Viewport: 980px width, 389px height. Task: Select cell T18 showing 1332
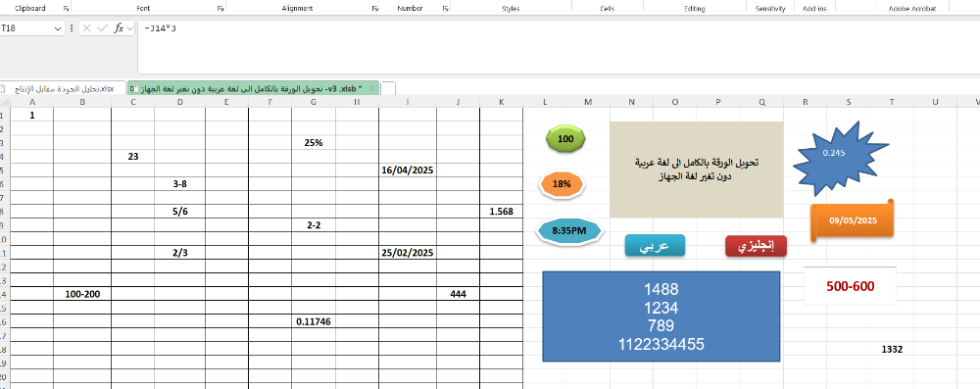click(892, 350)
